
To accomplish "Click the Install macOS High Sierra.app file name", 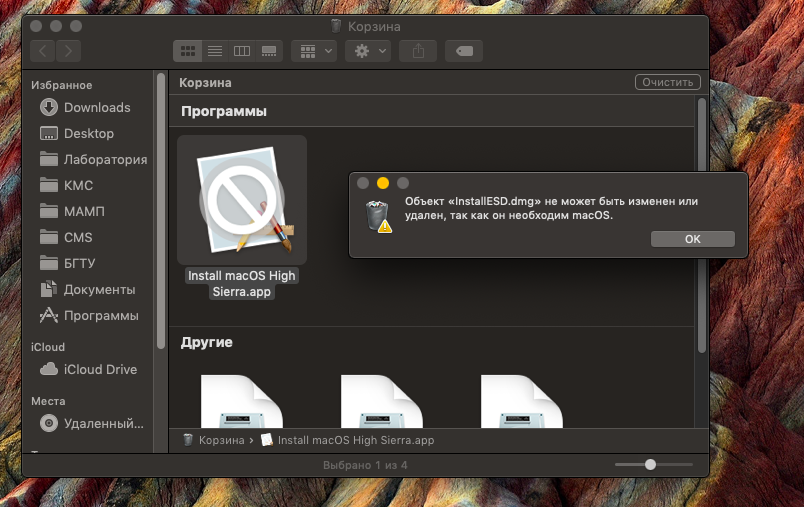I will coord(242,283).
